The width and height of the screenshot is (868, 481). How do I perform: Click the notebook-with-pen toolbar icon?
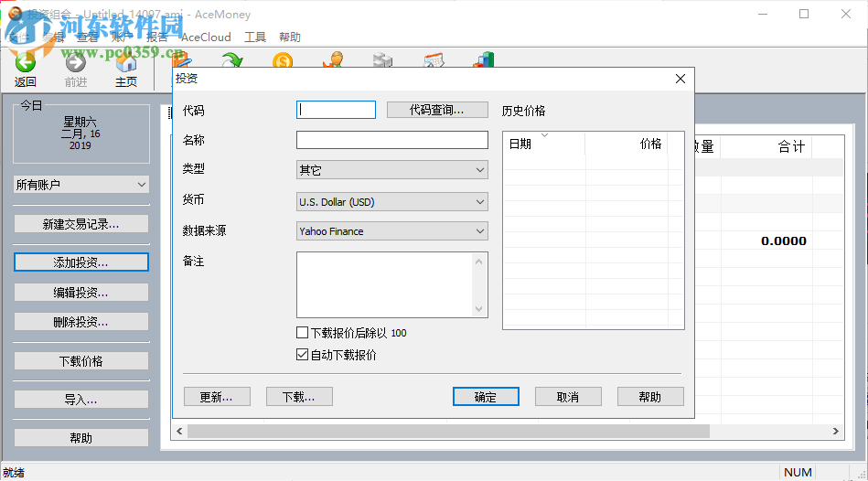[183, 60]
